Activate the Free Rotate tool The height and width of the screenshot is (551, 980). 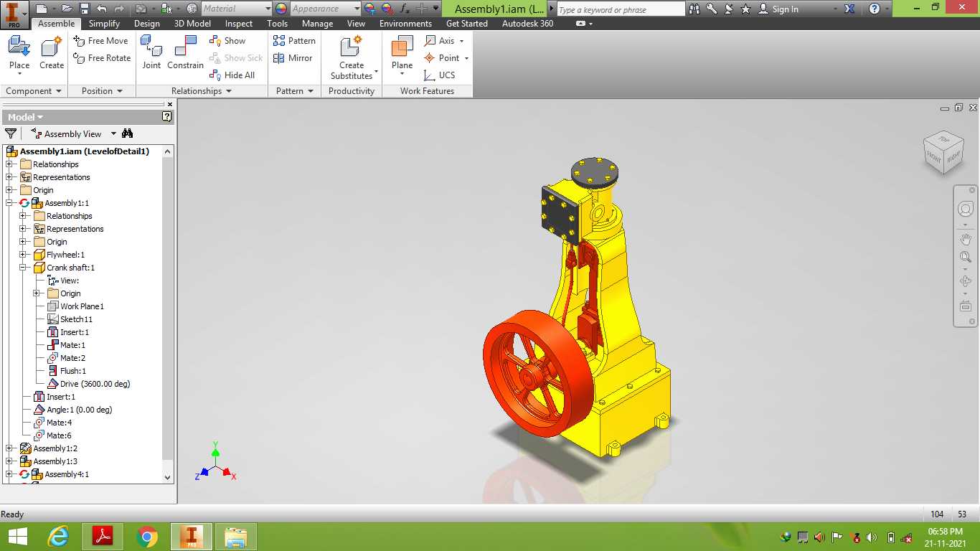[x=102, y=58]
